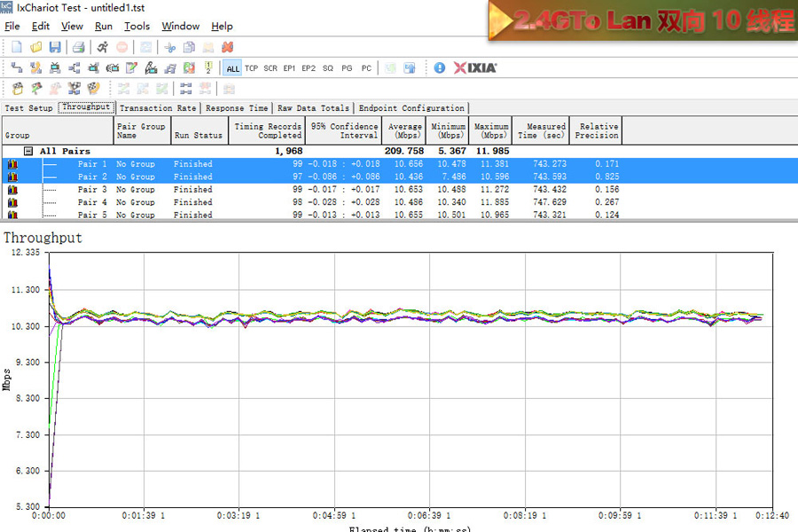Open the Run menu
This screenshot has width=798, height=532.
(104, 27)
